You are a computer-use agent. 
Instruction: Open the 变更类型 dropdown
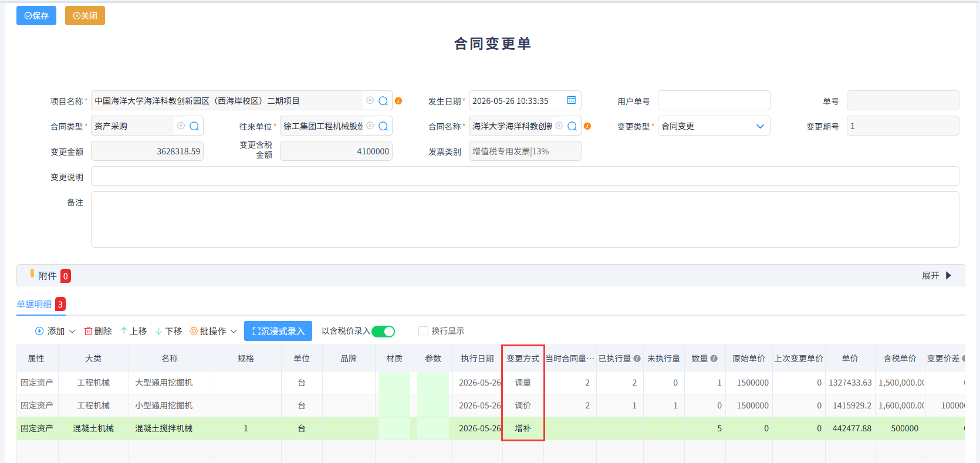pos(714,126)
